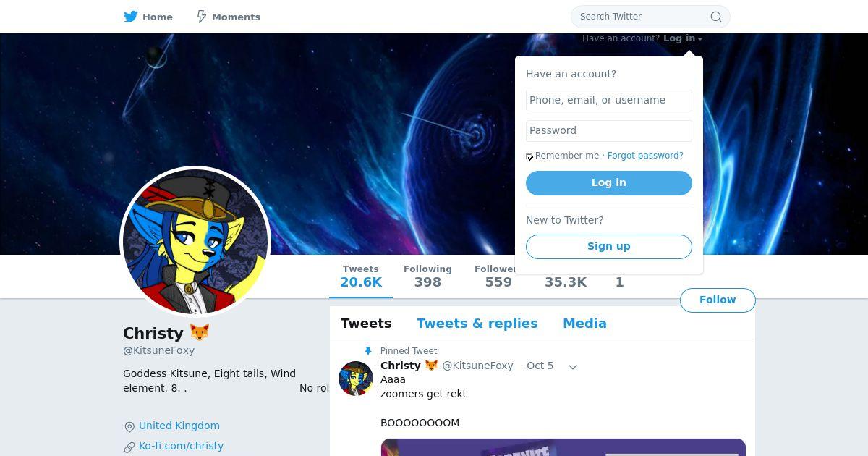This screenshot has height=456, width=868.
Task: Click the location pin icon beside United Kingdom
Action: point(129,427)
